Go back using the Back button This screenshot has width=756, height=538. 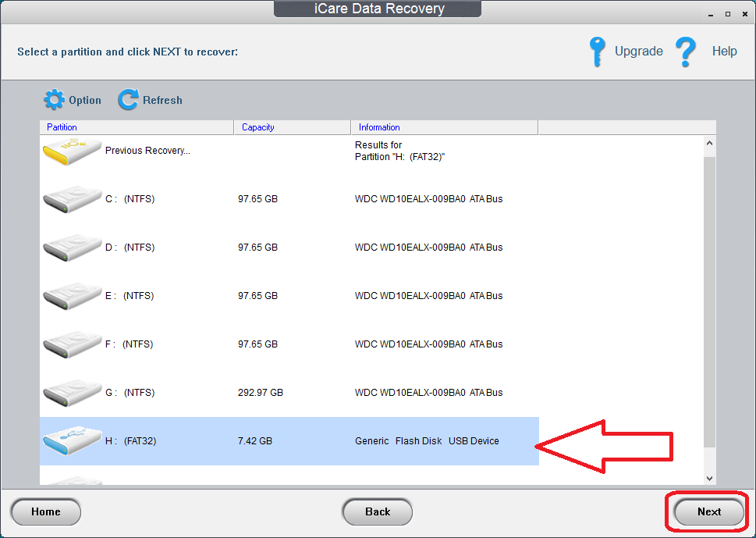[x=377, y=511]
